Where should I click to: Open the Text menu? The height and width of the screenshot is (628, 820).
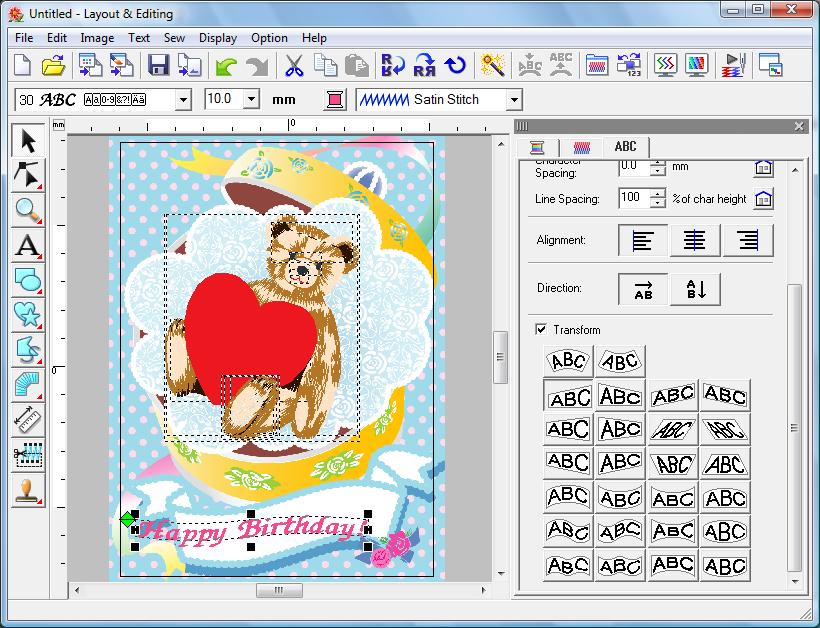coord(139,38)
